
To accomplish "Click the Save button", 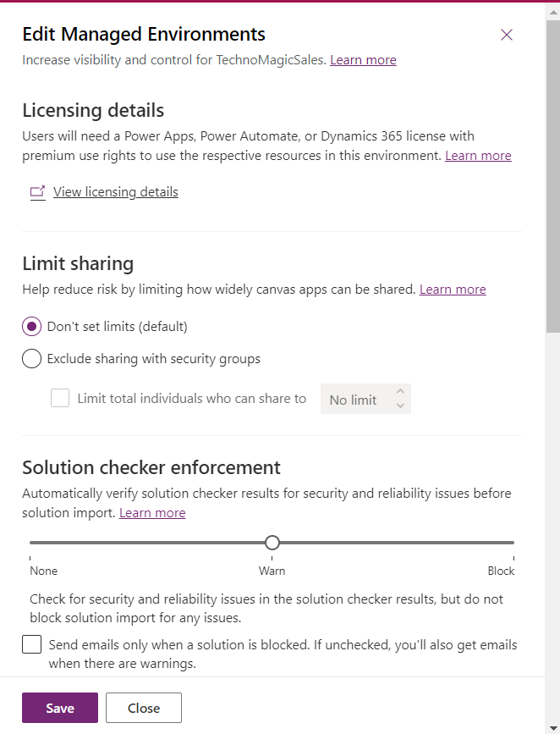I will 60,708.
